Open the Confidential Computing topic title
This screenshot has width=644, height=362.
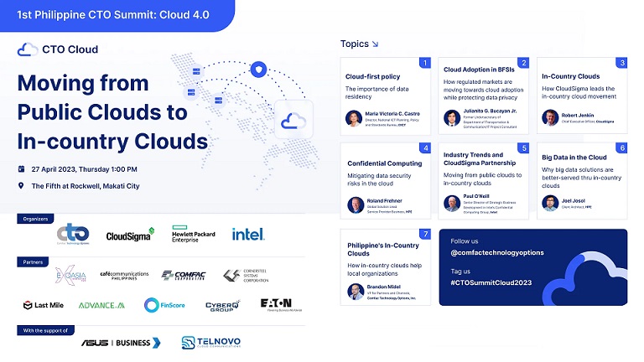pyautogui.click(x=384, y=163)
